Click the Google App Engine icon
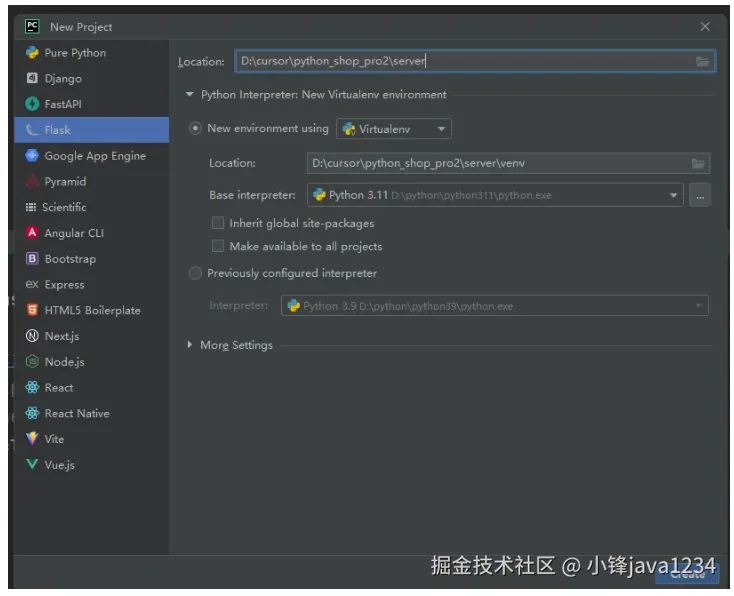This screenshot has width=734, height=596. pyautogui.click(x=32, y=155)
